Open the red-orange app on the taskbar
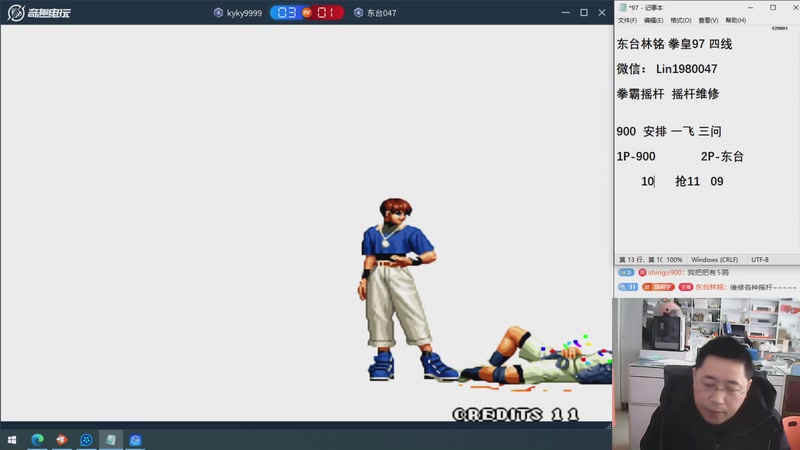This screenshot has width=800, height=450. 62,439
